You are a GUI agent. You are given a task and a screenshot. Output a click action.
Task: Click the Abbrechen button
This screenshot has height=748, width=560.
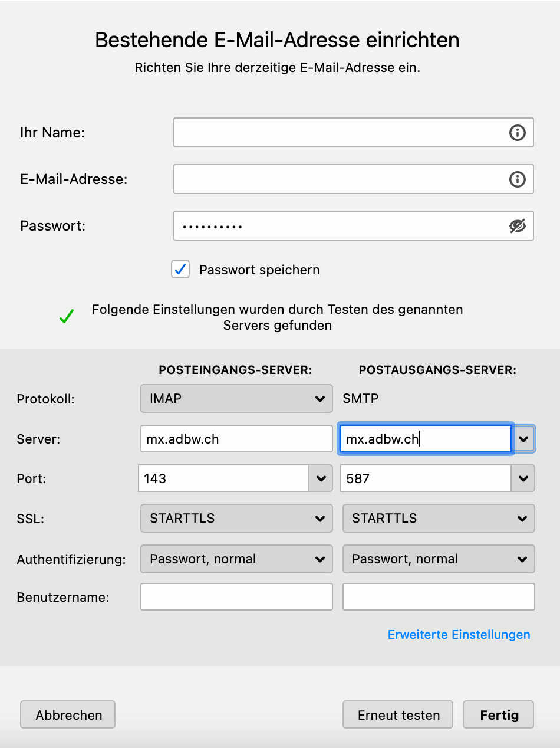click(x=68, y=715)
